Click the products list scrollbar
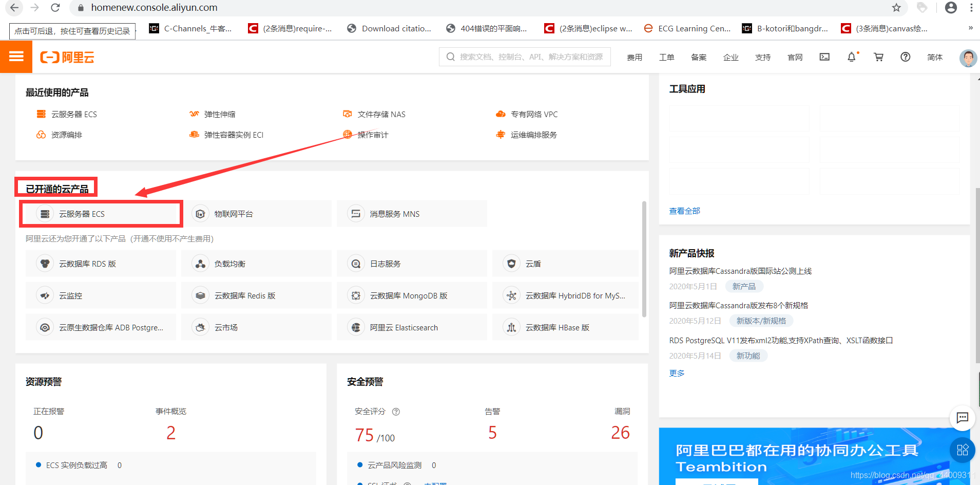The width and height of the screenshot is (980, 485). (x=644, y=259)
